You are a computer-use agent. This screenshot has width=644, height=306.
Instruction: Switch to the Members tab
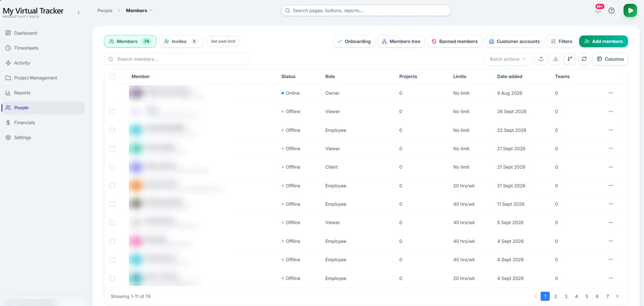(x=130, y=41)
